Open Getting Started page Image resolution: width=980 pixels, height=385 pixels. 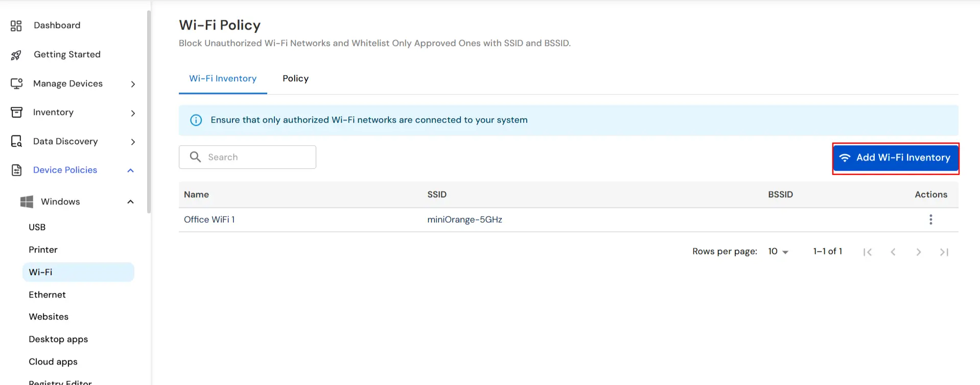pos(67,55)
